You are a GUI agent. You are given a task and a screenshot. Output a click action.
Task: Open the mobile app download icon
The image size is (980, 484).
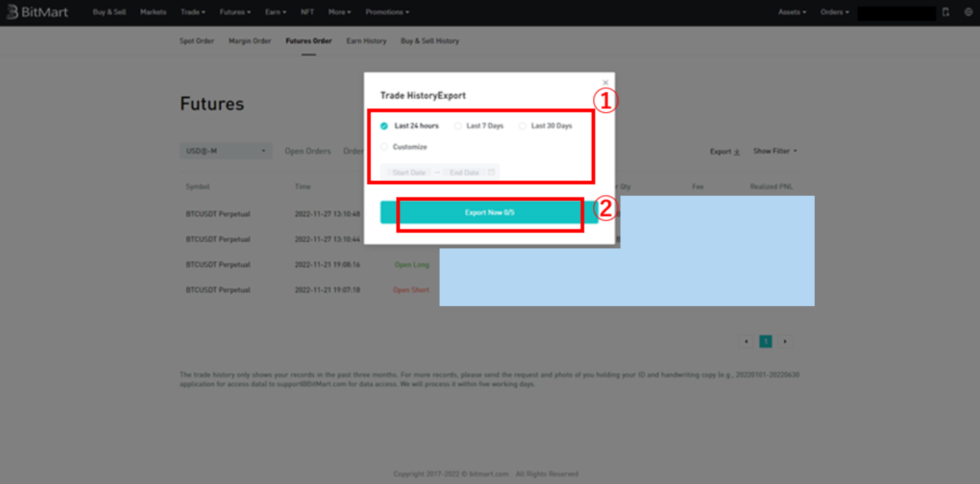(946, 12)
